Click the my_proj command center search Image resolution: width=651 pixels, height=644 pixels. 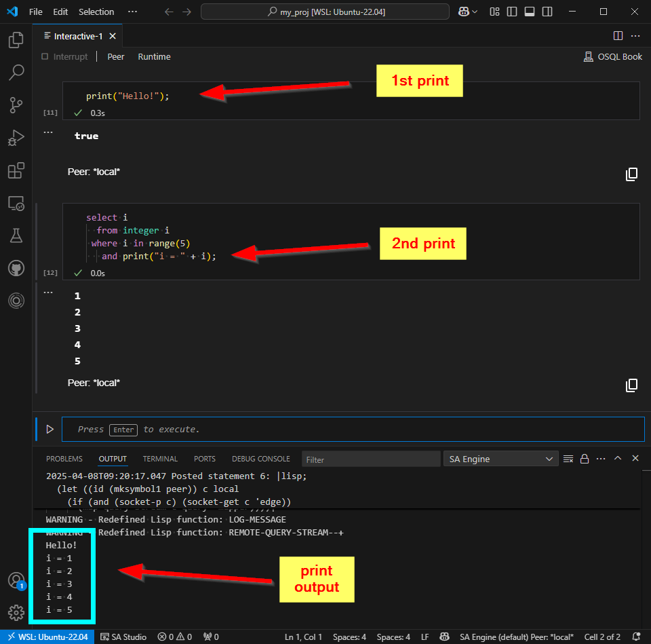coord(325,12)
